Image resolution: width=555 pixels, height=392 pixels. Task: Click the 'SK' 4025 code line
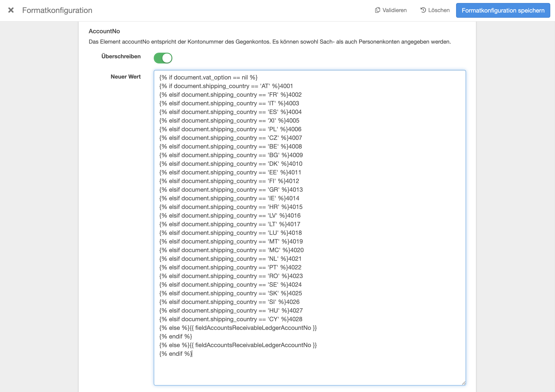[230, 293]
